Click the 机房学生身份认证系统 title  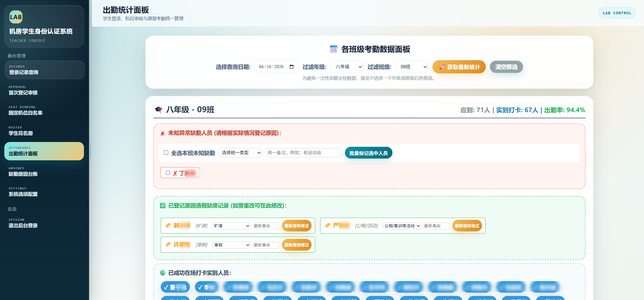tap(41, 31)
